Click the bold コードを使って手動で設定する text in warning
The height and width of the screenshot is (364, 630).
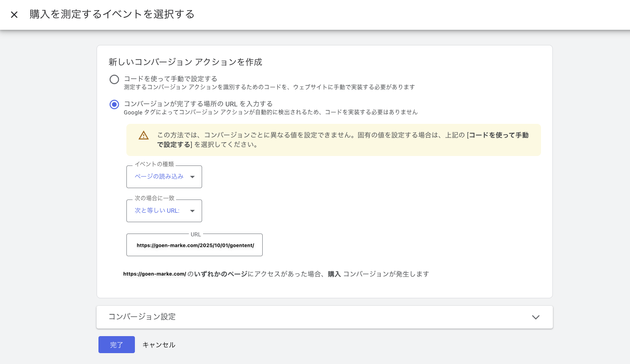(x=498, y=135)
